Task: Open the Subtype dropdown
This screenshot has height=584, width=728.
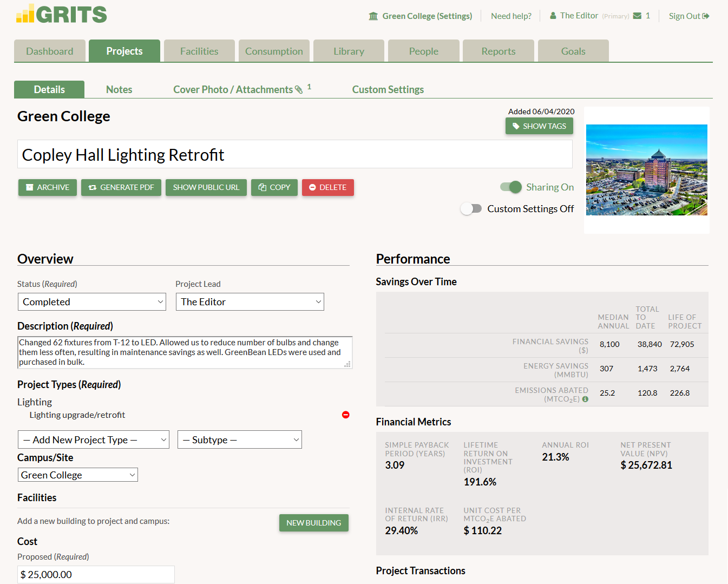Action: [239, 440]
